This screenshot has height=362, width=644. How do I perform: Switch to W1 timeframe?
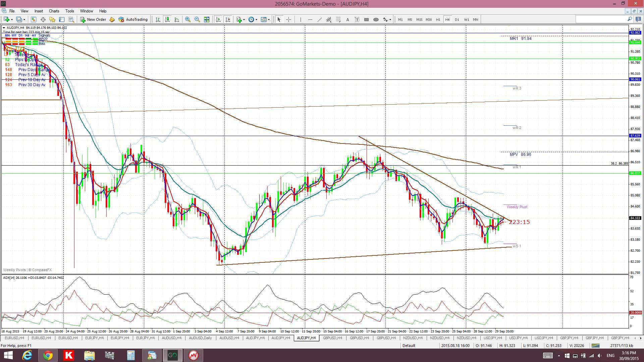[x=467, y=19]
